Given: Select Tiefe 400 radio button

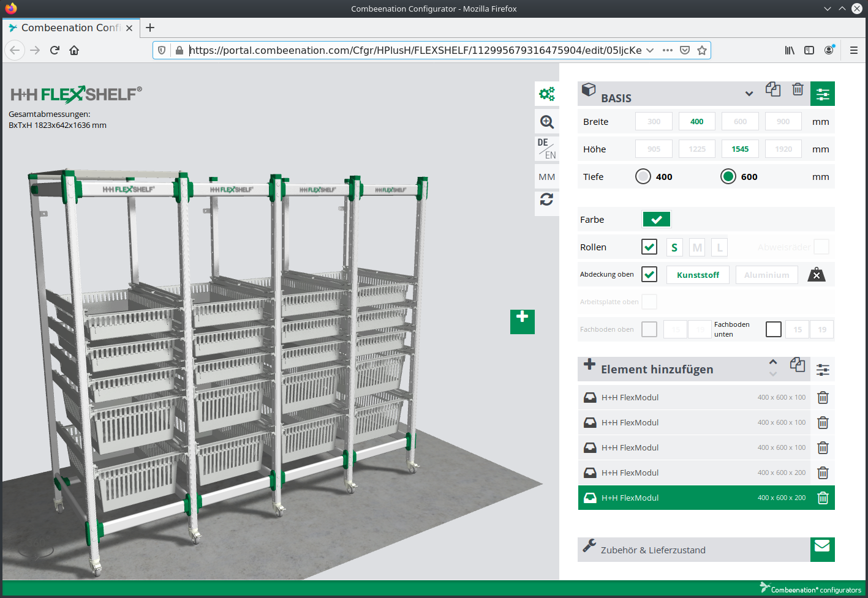Looking at the screenshot, I should tap(643, 176).
